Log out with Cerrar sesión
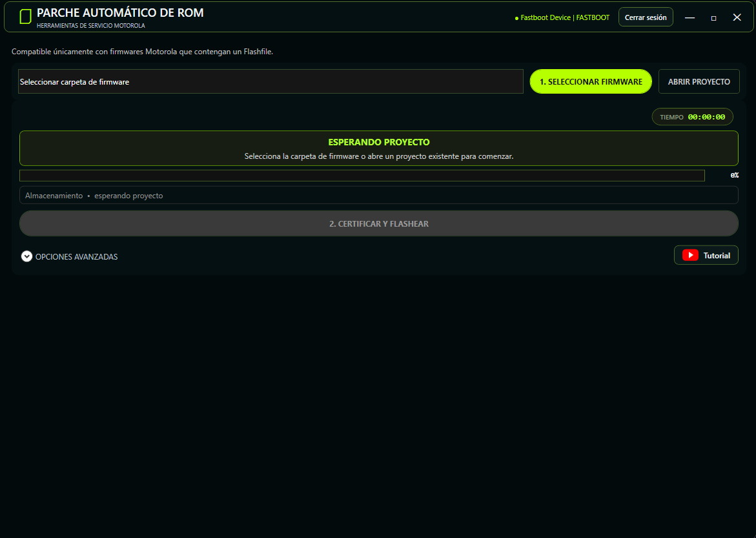 (x=646, y=17)
